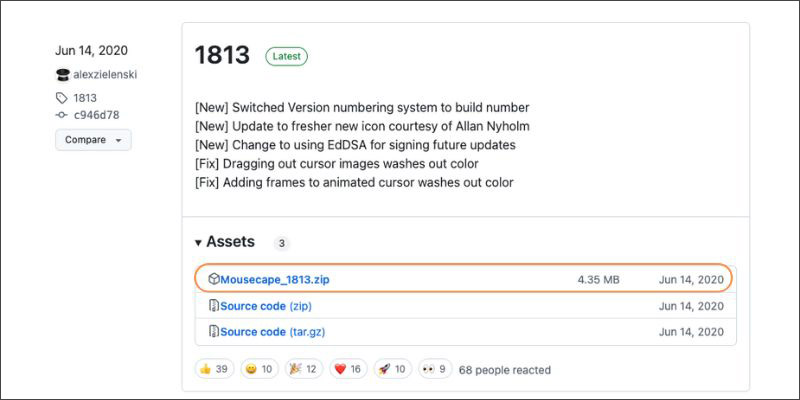Toggle the party popper reaction
Viewport: 800px width, 400px height.
(304, 369)
